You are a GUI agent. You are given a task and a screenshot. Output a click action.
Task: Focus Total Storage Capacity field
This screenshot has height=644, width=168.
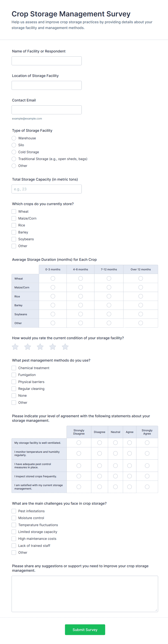(47, 189)
